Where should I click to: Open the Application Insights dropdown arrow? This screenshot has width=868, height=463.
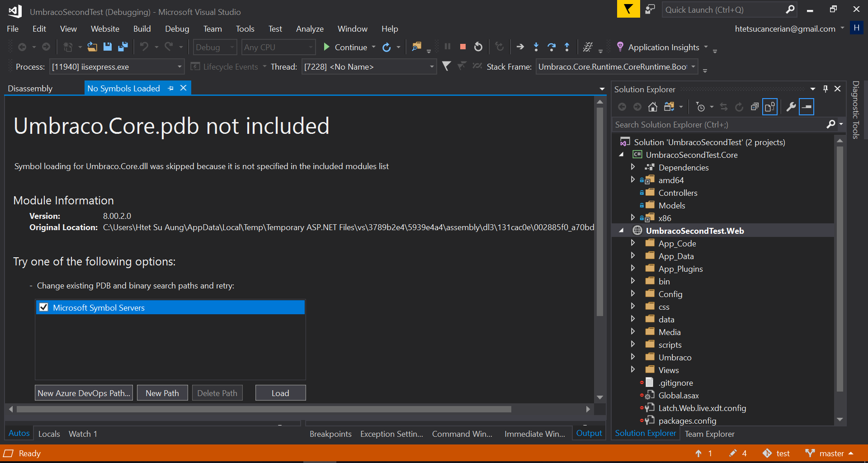tap(706, 47)
